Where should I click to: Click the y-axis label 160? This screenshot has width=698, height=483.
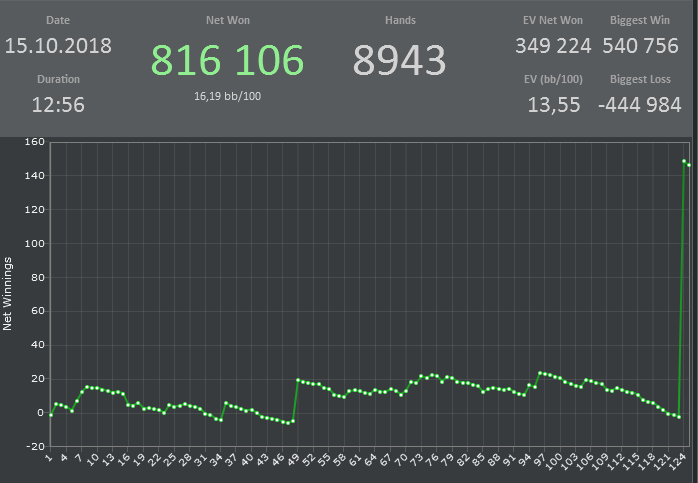tap(35, 142)
